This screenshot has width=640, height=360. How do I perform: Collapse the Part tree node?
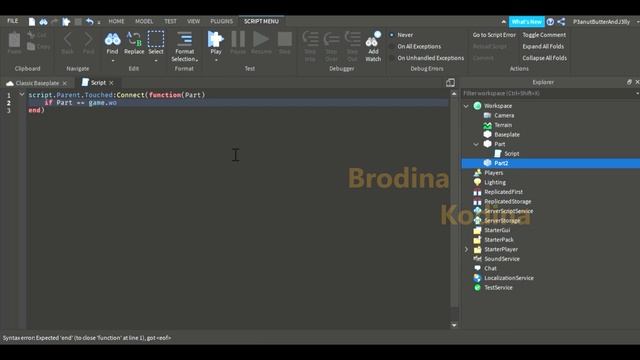coord(476,144)
